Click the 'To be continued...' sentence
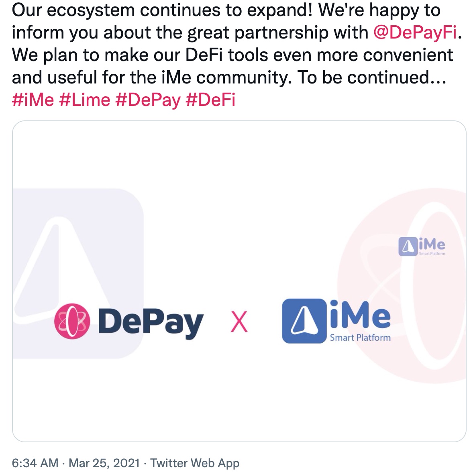The width and height of the screenshot is (473, 476). click(x=371, y=77)
